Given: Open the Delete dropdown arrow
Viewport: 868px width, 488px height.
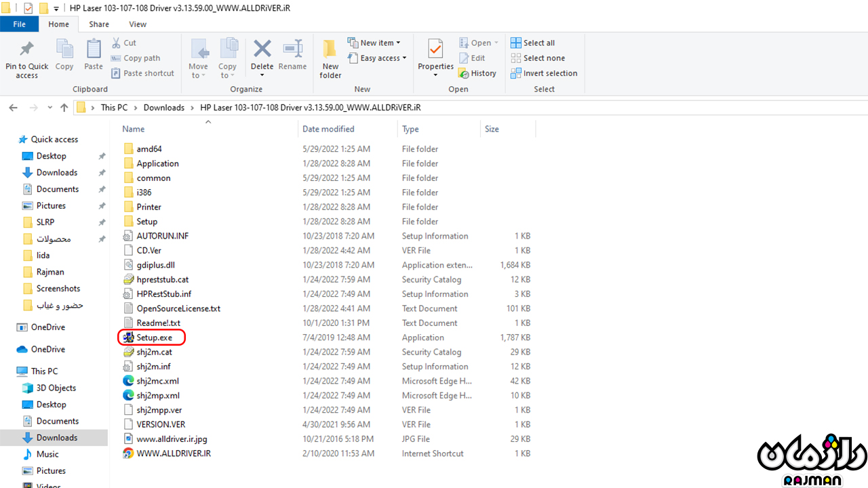Looking at the screenshot, I should [x=262, y=75].
